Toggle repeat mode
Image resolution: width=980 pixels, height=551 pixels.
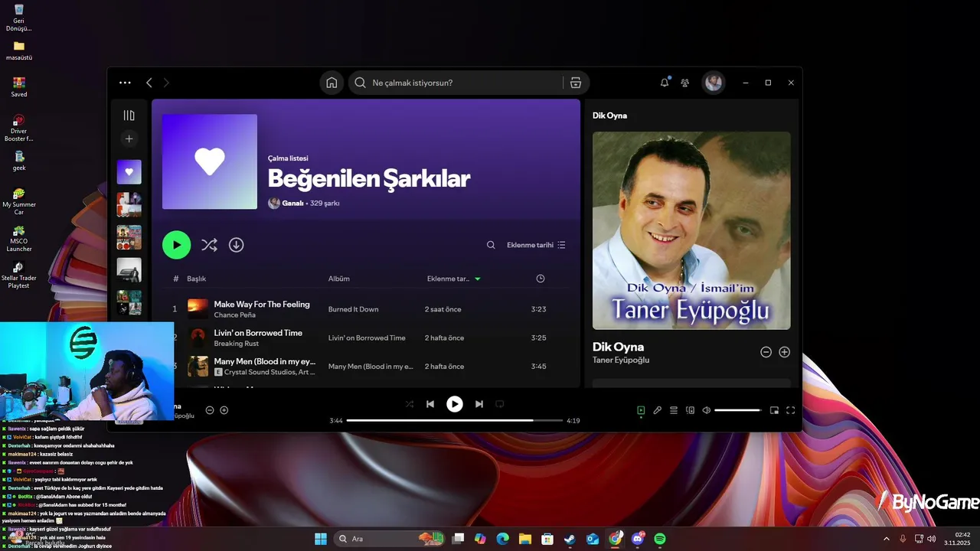tap(500, 404)
